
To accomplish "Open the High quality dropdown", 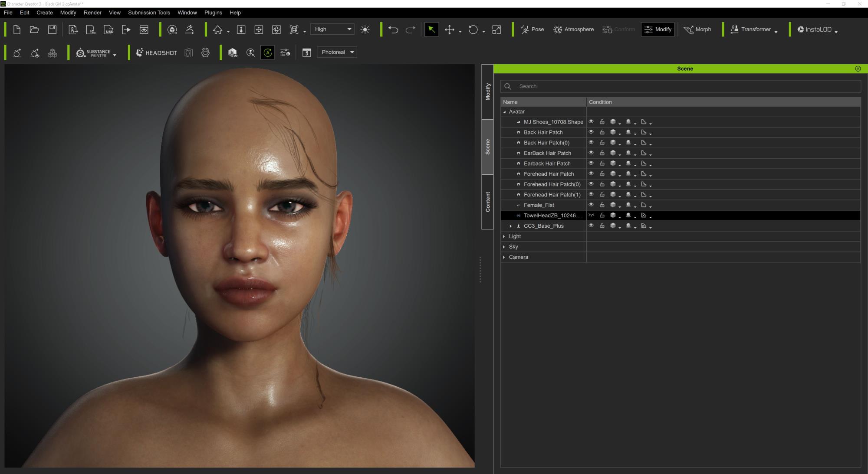I will (332, 29).
